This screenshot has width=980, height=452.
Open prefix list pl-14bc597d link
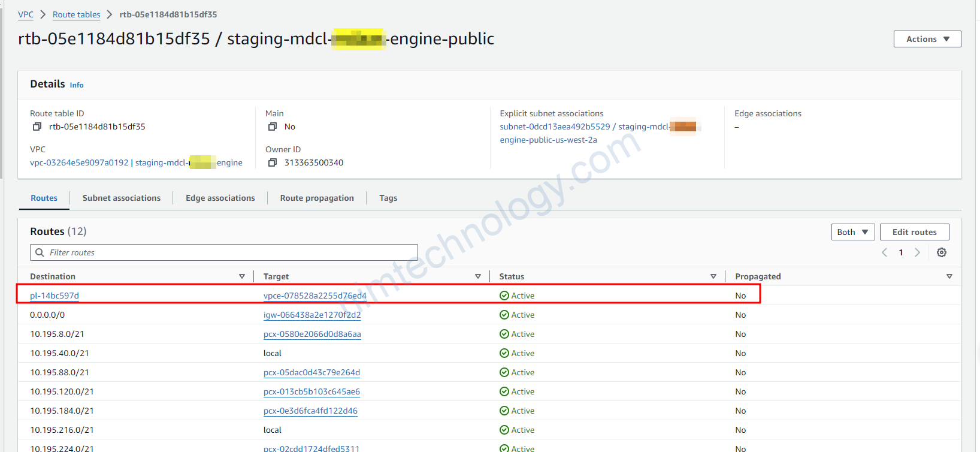[x=55, y=296]
